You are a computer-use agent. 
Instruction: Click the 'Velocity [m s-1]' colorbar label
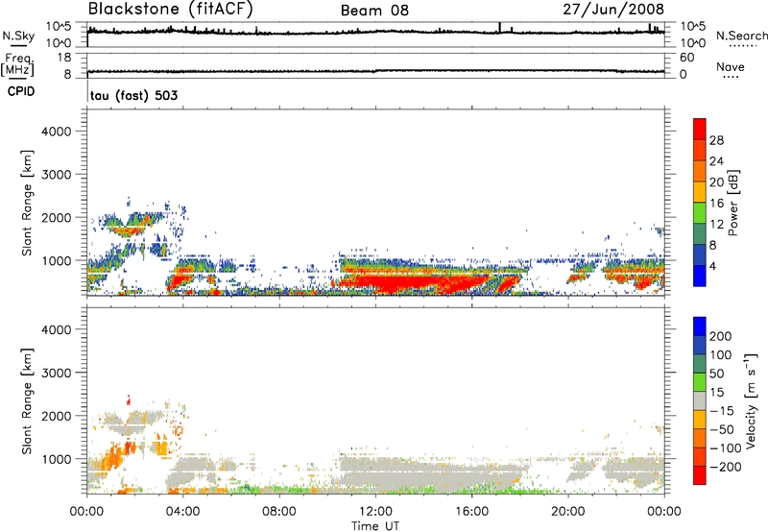pyautogui.click(x=751, y=400)
